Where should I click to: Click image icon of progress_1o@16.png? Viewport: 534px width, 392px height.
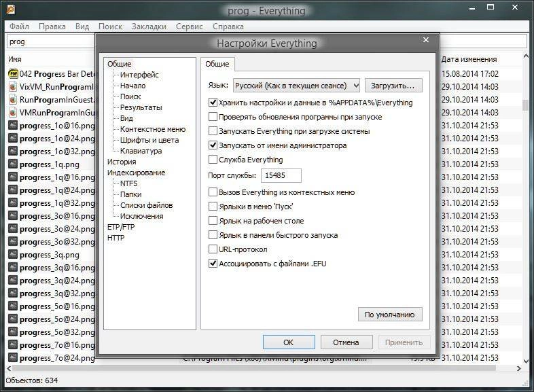tap(13, 125)
